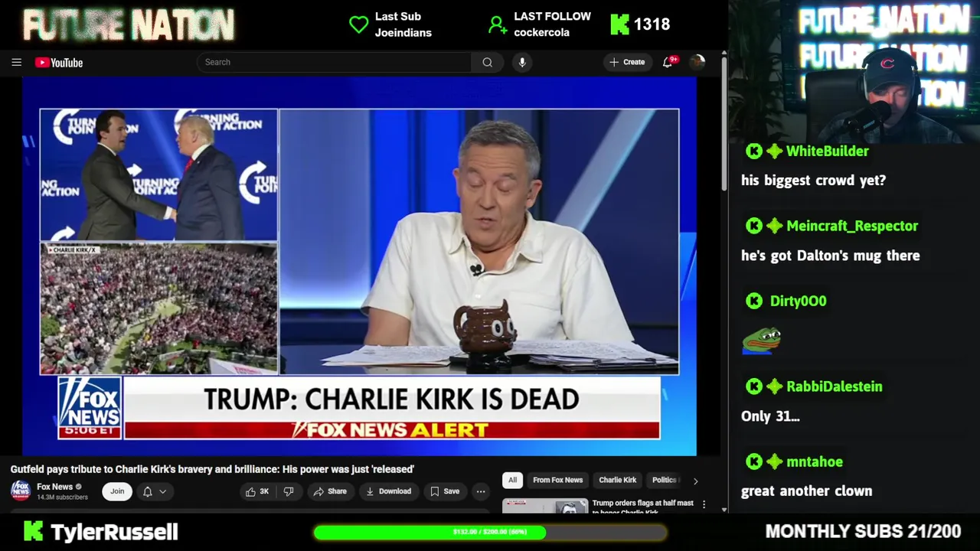The image size is (980, 551).
Task: Dislike the video with thumbs down
Action: tap(289, 491)
